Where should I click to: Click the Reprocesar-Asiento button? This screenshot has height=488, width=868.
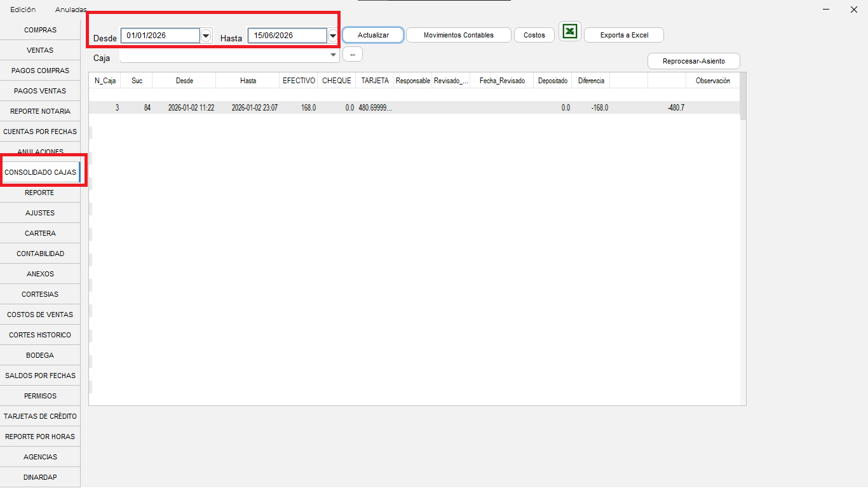pyautogui.click(x=694, y=61)
